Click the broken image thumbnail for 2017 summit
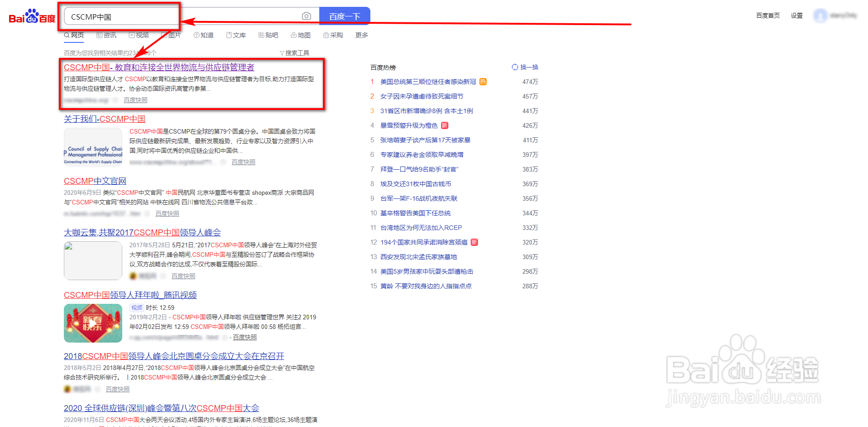This screenshot has width=868, height=427. click(x=93, y=260)
